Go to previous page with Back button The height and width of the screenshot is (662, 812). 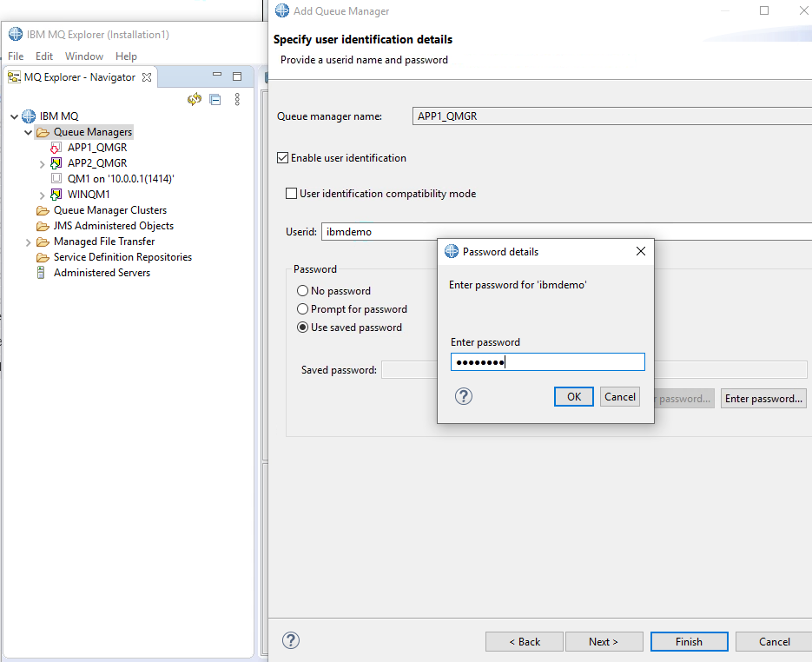point(524,642)
